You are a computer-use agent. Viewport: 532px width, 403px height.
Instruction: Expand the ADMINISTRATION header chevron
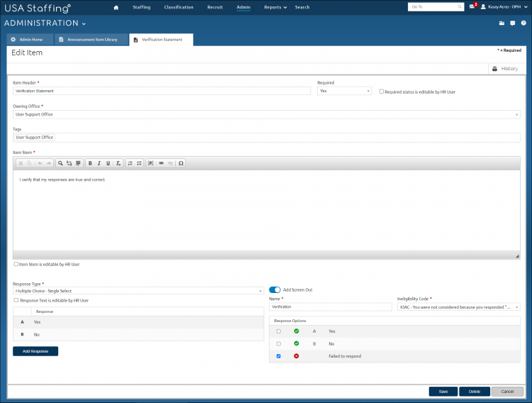(84, 23)
